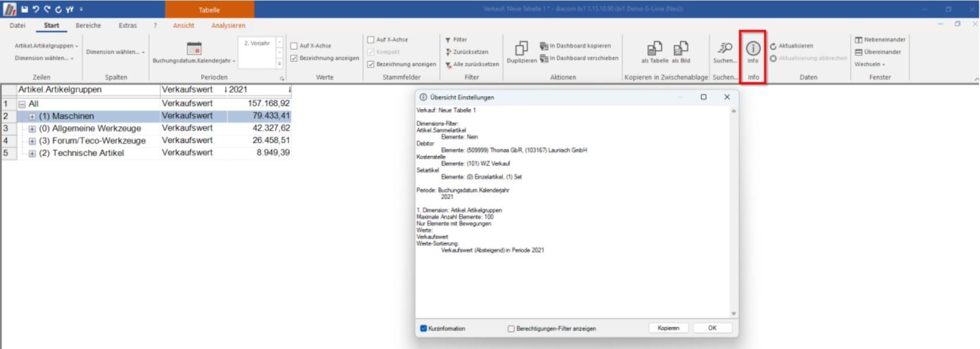The width and height of the screenshot is (980, 349).
Task: Expand the (3) Forum/Teco-Werkzeuge row
Action: (x=32, y=141)
